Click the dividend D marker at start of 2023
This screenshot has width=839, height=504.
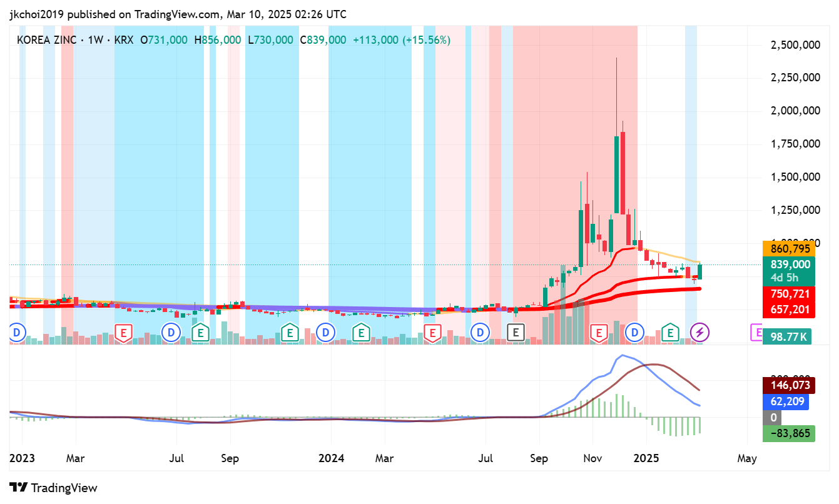pos(16,332)
